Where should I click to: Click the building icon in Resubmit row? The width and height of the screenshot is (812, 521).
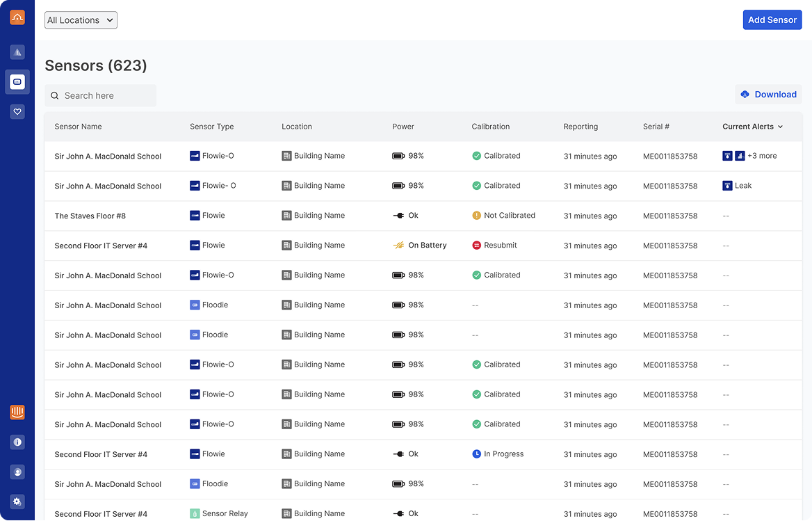286,246
